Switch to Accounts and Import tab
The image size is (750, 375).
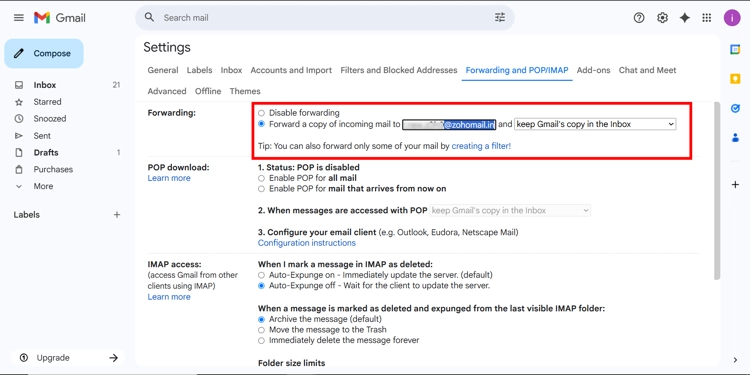[291, 70]
